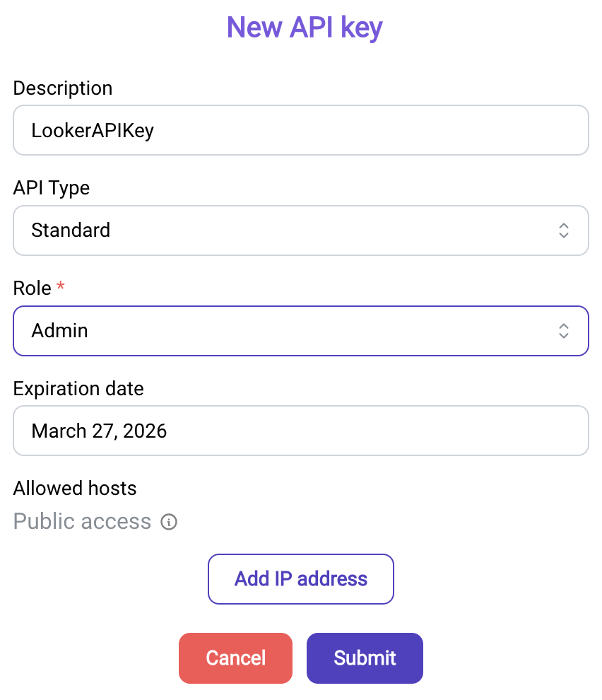The height and width of the screenshot is (700, 602).
Task: Click the up-down chevron icon in Role field
Action: [x=564, y=331]
